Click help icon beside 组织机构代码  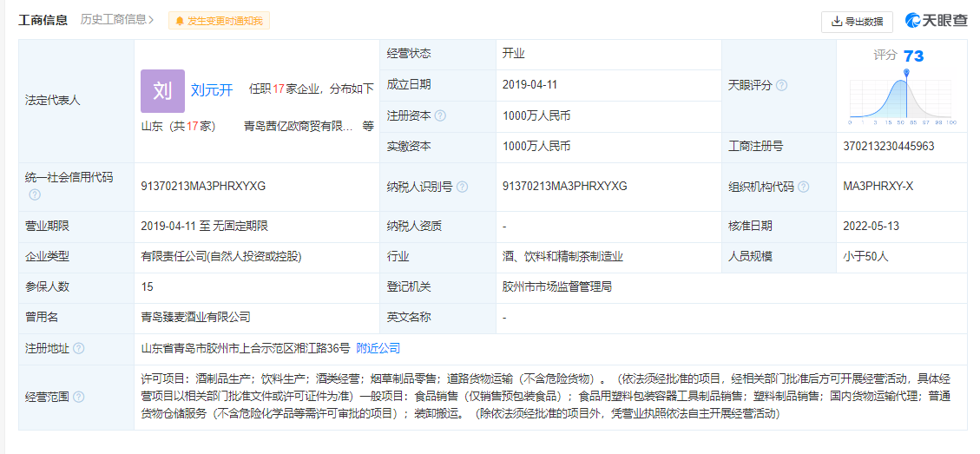[x=803, y=187]
